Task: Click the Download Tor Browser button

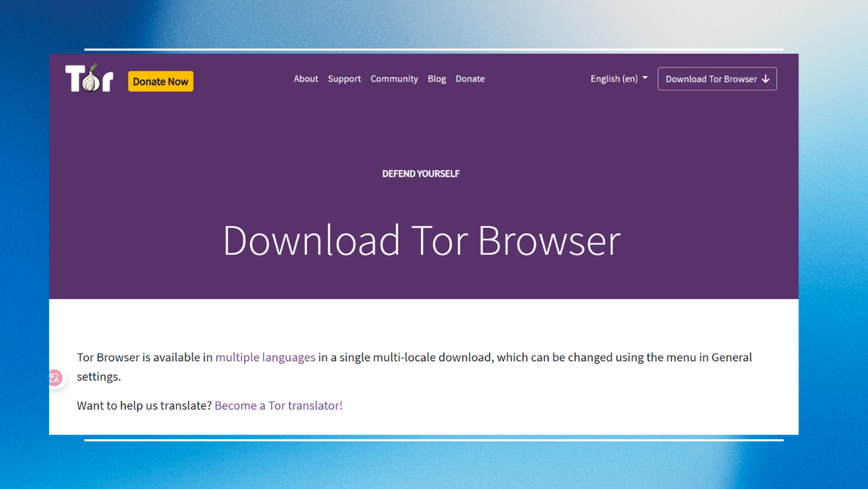Action: pyautogui.click(x=717, y=78)
